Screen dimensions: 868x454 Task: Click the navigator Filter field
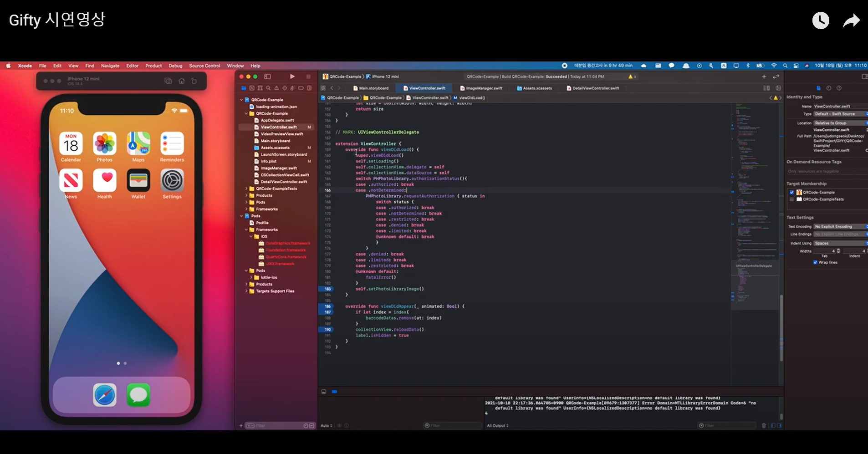coord(273,426)
